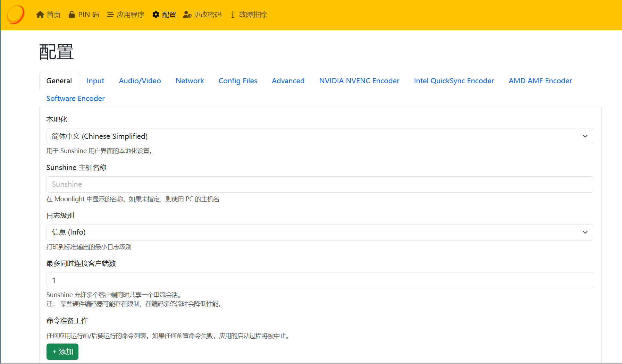Click the PIN lock icon

pos(72,15)
